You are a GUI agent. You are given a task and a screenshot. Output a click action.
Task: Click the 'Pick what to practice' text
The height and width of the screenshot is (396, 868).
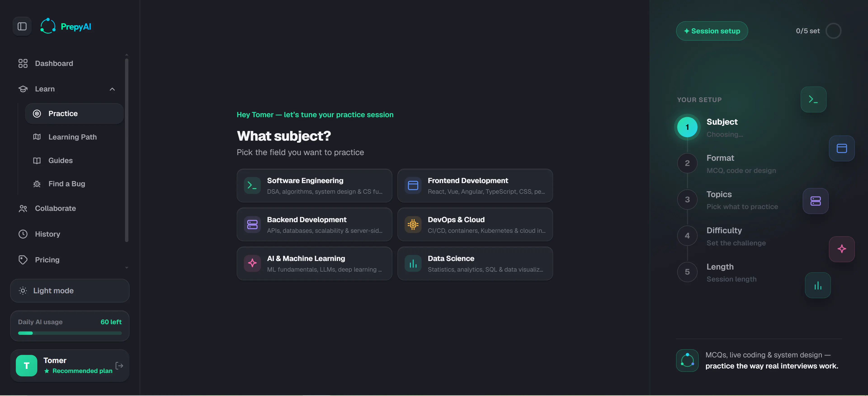[x=742, y=207]
